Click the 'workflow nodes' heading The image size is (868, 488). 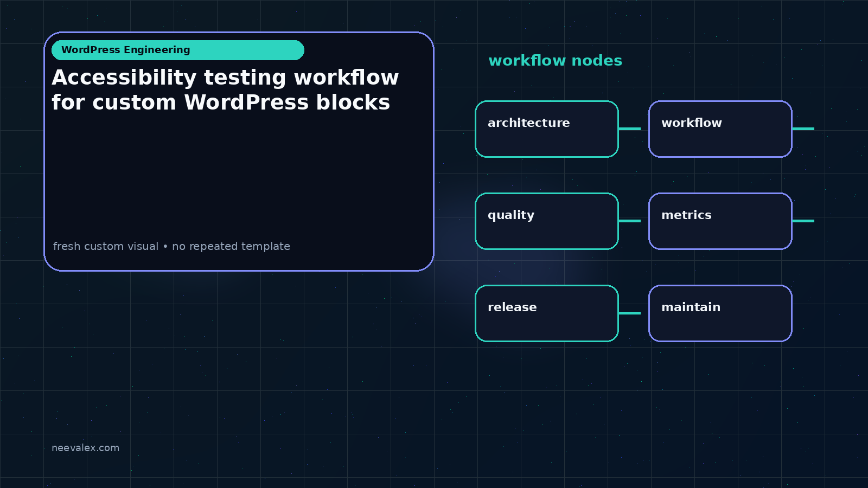pyautogui.click(x=555, y=61)
